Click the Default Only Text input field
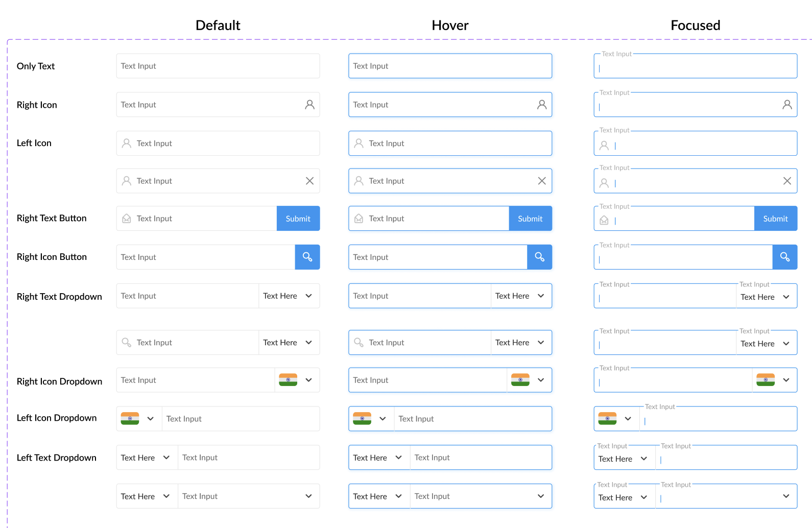Viewport: 812px width, 528px height. pos(218,66)
